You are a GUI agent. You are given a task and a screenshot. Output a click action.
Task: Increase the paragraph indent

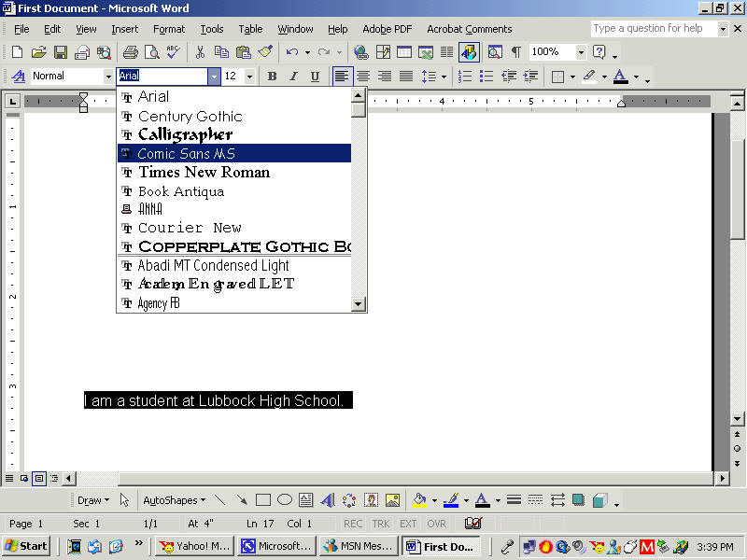click(530, 77)
